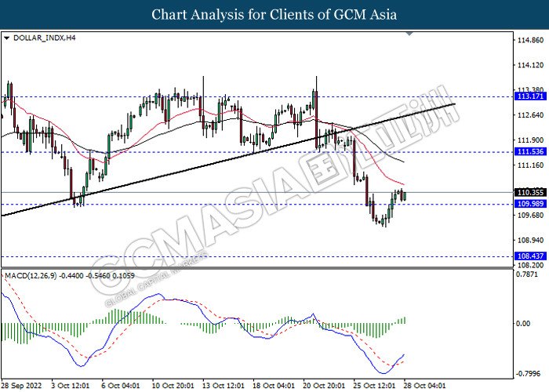
Task: Click the 28 Sep 2022 date label
Action: pyautogui.click(x=21, y=386)
